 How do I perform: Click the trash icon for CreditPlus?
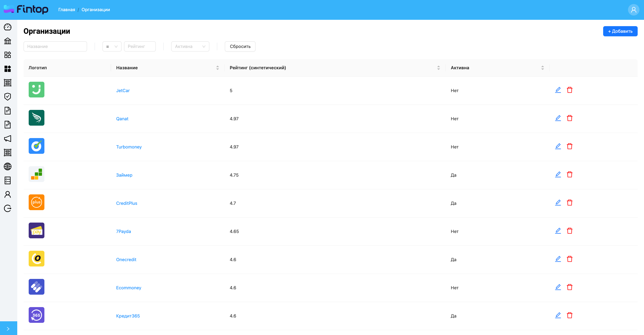click(x=570, y=203)
